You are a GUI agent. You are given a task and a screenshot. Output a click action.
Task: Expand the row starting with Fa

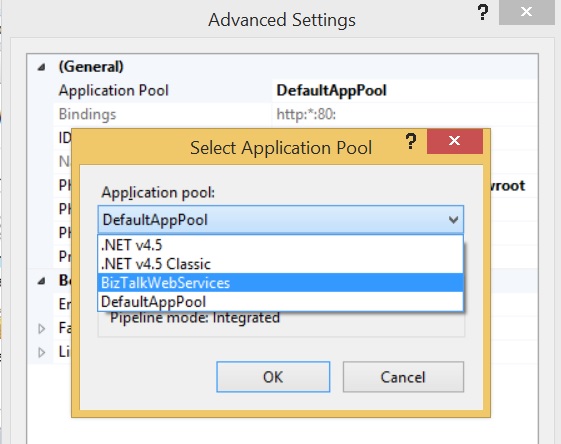coord(42,328)
